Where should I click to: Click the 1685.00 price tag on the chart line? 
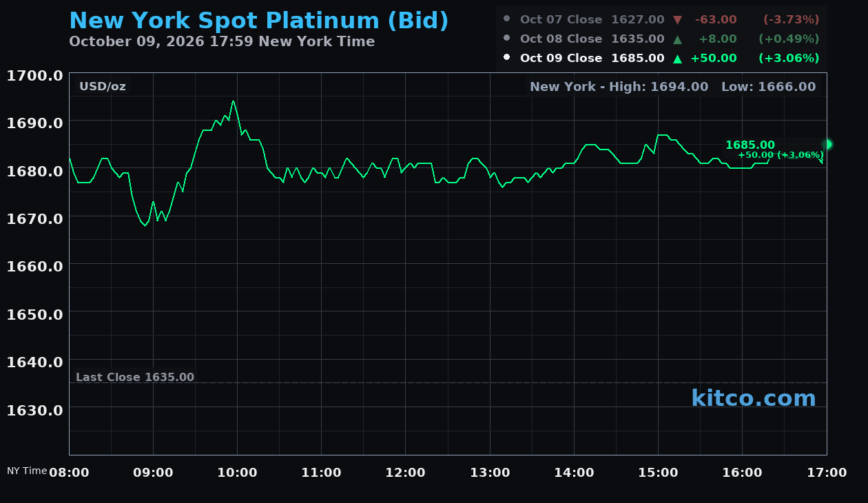click(750, 145)
